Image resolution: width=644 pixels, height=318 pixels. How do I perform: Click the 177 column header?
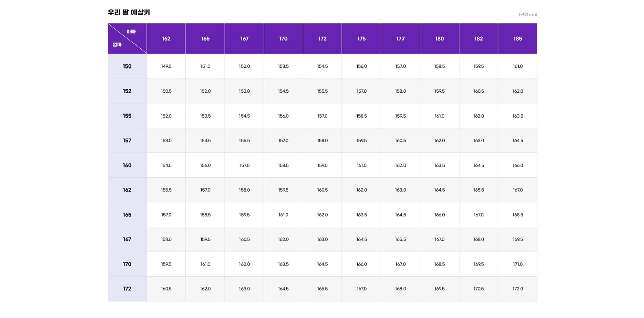(400, 39)
